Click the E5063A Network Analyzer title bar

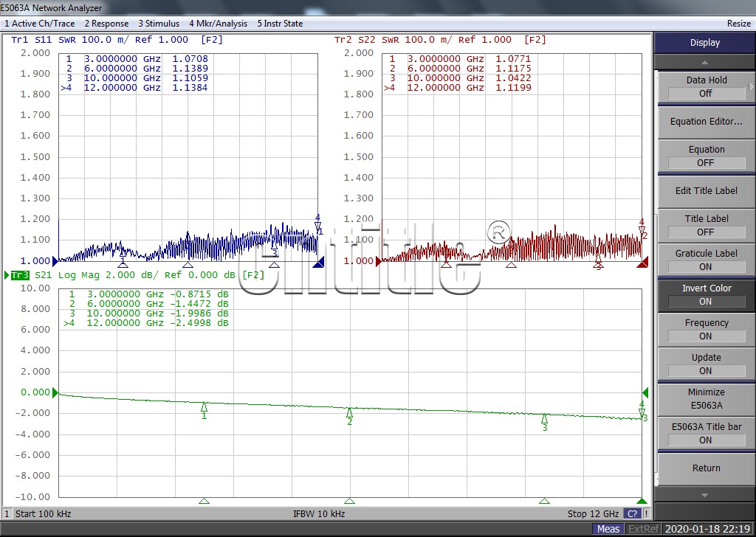pyautogui.click(x=378, y=7)
